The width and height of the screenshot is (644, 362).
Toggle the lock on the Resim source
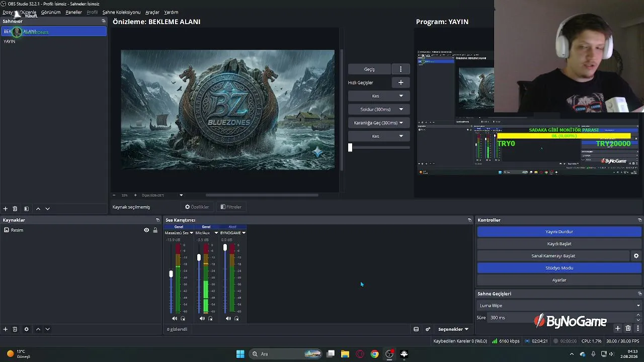tap(155, 230)
